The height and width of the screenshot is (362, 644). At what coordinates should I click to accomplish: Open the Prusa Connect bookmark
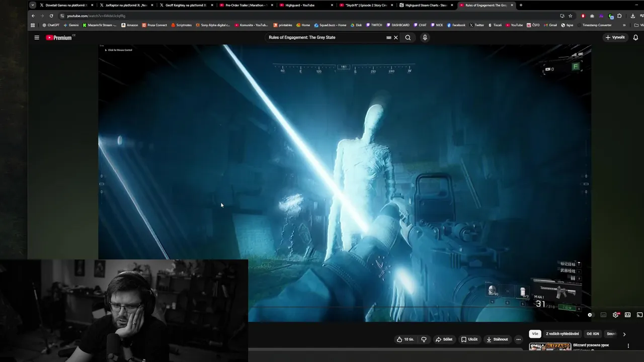(154, 25)
